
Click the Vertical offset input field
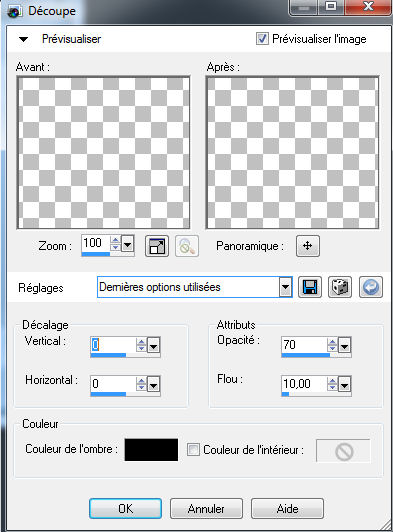[113, 345]
